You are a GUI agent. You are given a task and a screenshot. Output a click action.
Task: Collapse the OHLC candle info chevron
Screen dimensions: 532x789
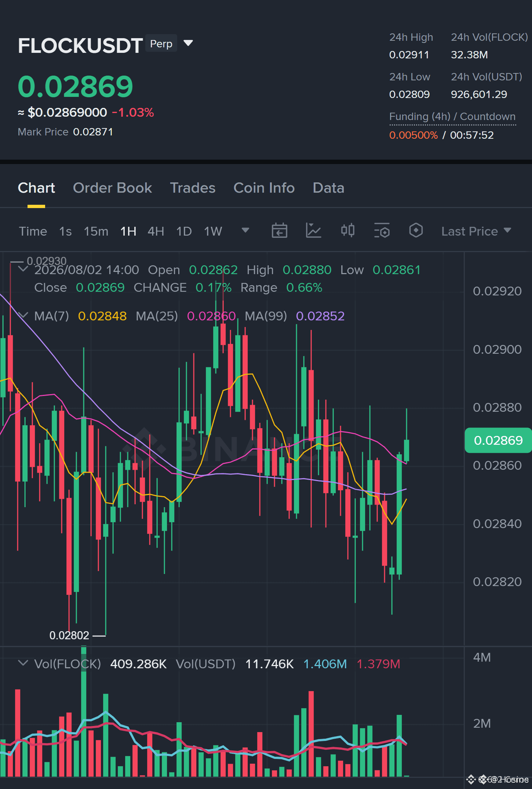click(x=23, y=269)
